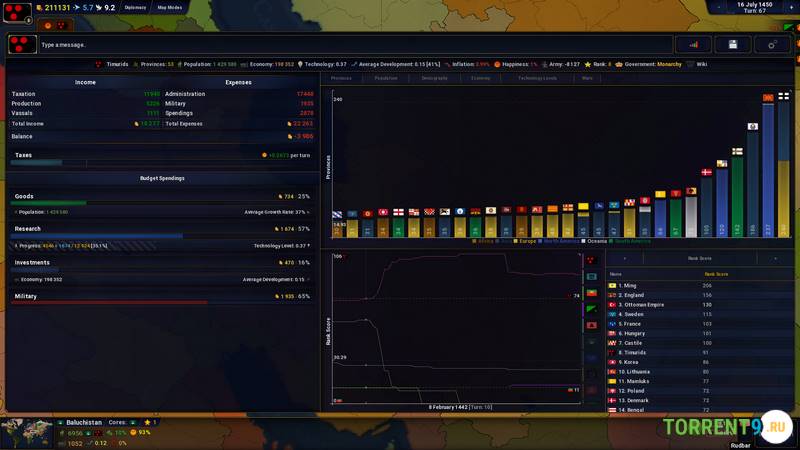Click the Ming flag in the rank list
The width and height of the screenshot is (800, 450).
click(x=612, y=285)
